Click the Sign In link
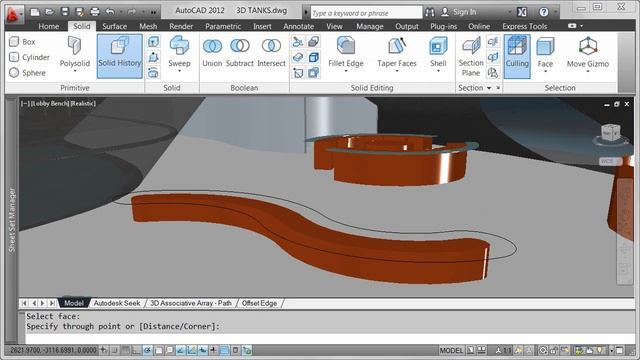Viewport: 640px width, 360px height. click(464, 12)
